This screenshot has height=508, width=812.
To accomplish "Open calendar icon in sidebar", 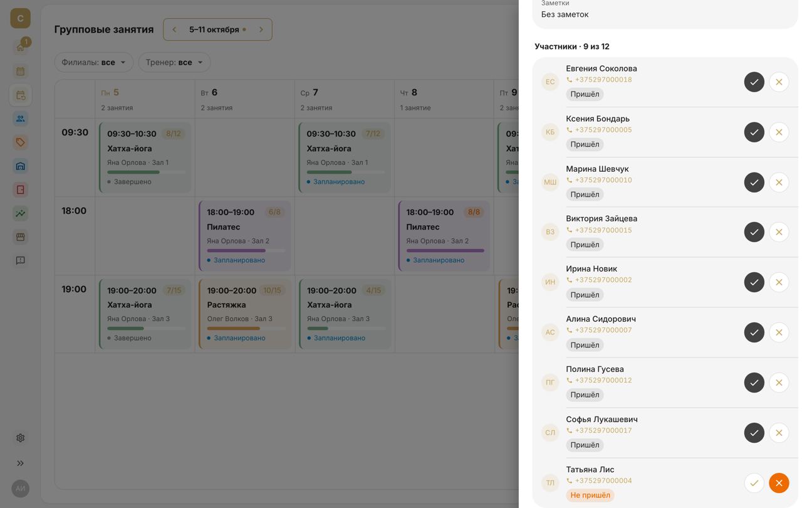I will pos(21,71).
